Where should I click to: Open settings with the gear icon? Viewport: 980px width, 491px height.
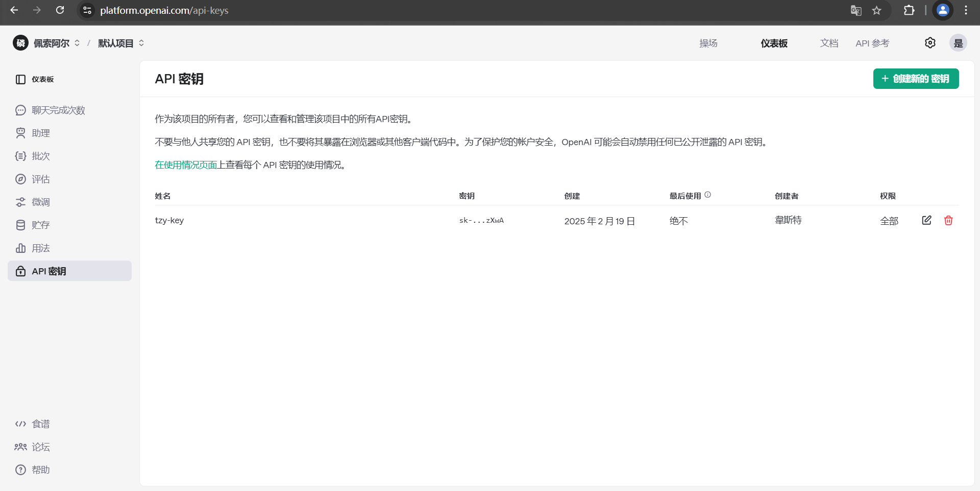[930, 43]
